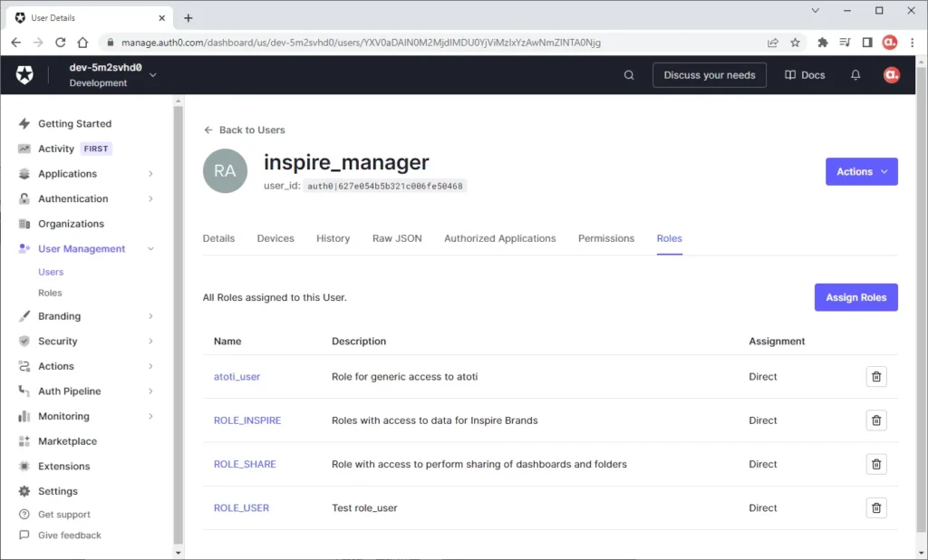This screenshot has height=560, width=928.
Task: Toggle the browser side panel icon
Action: coord(867,43)
